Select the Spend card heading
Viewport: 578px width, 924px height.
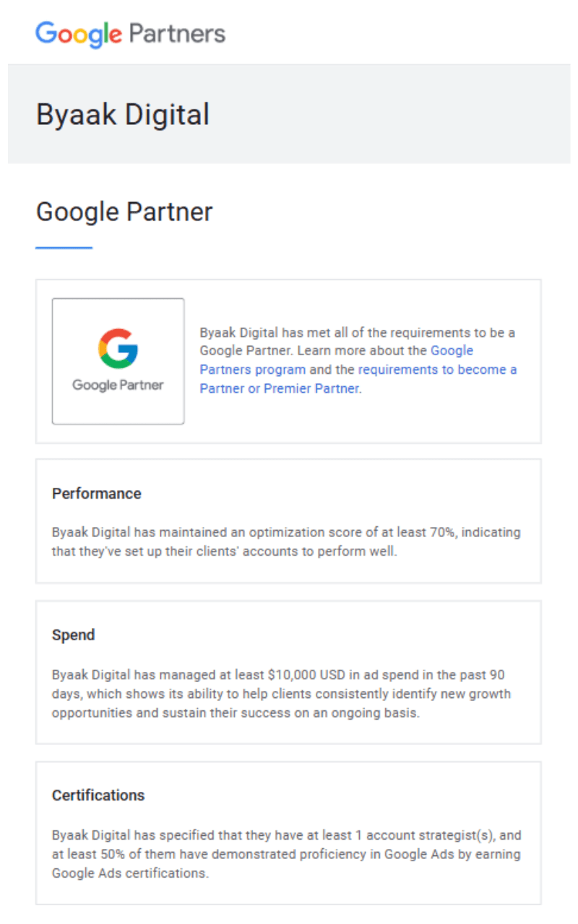(x=74, y=635)
